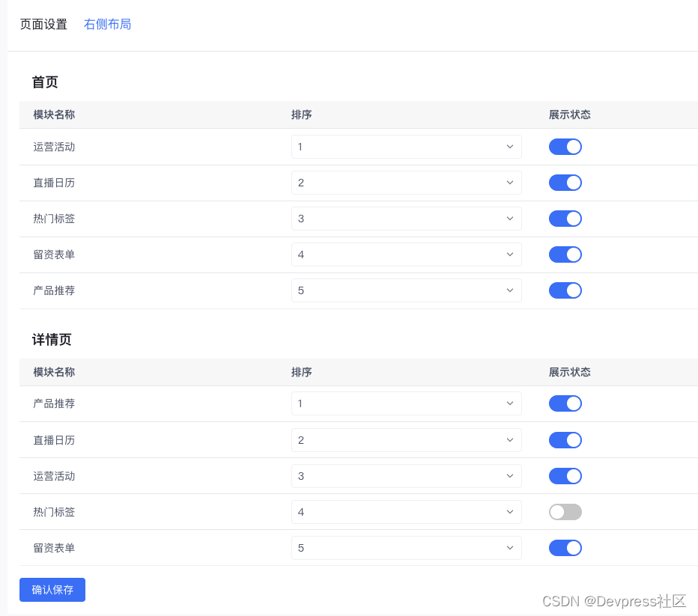Click 直播日历 name in 首页 table
Screen dimensions: 698x616
pyautogui.click(x=54, y=183)
